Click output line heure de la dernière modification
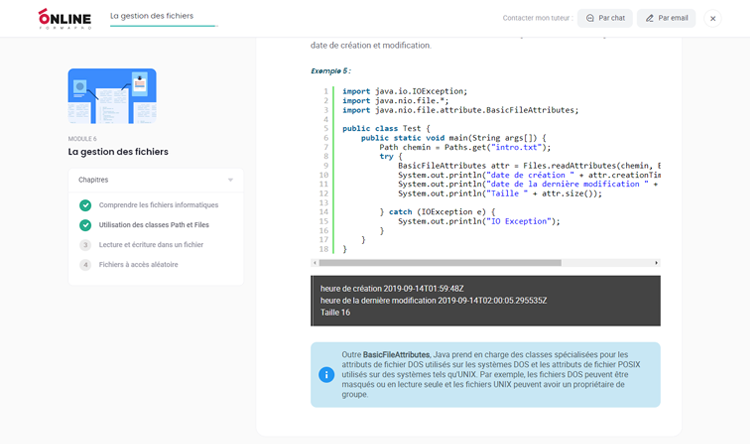The width and height of the screenshot is (750, 444). click(x=433, y=300)
